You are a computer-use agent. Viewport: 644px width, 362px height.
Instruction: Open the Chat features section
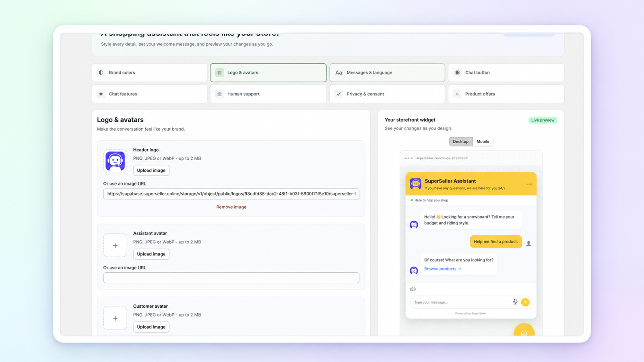tap(149, 94)
